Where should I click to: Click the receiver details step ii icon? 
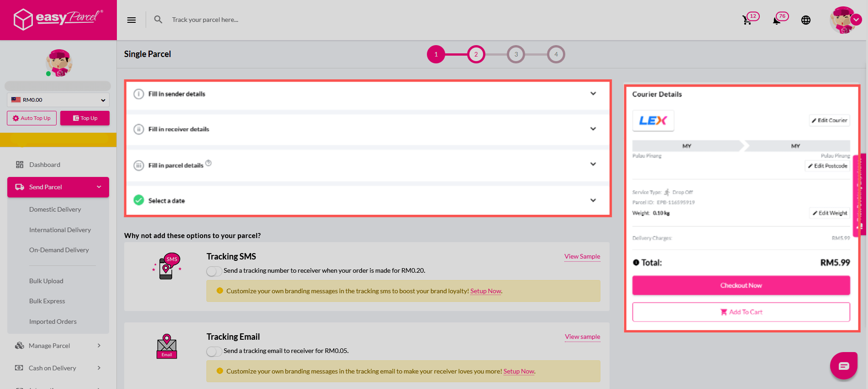pyautogui.click(x=139, y=129)
